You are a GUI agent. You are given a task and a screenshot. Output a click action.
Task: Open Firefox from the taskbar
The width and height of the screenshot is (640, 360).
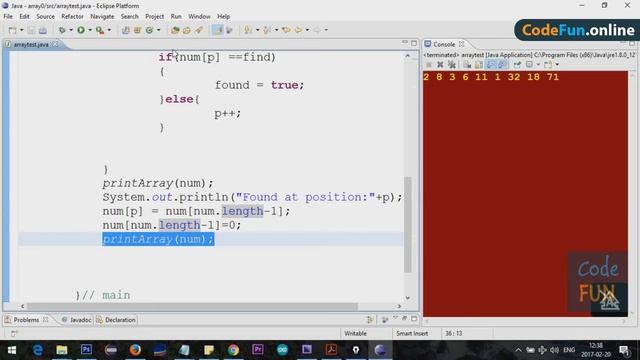coord(135,350)
